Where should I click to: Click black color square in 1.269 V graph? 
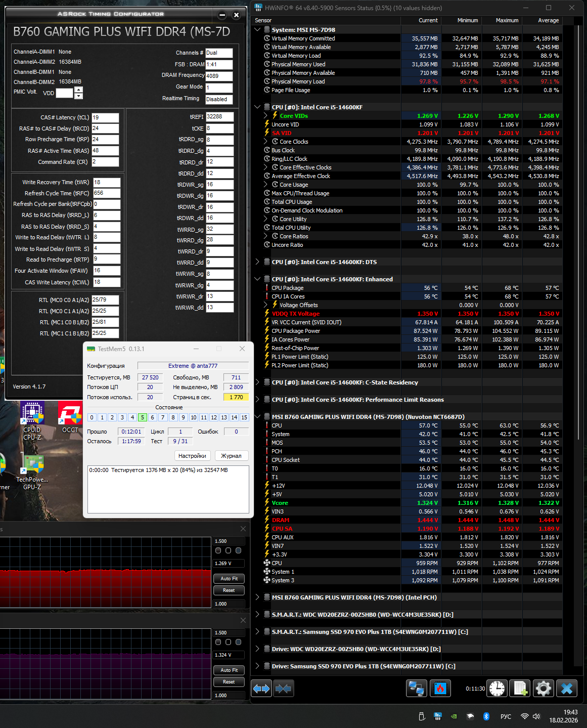229,550
